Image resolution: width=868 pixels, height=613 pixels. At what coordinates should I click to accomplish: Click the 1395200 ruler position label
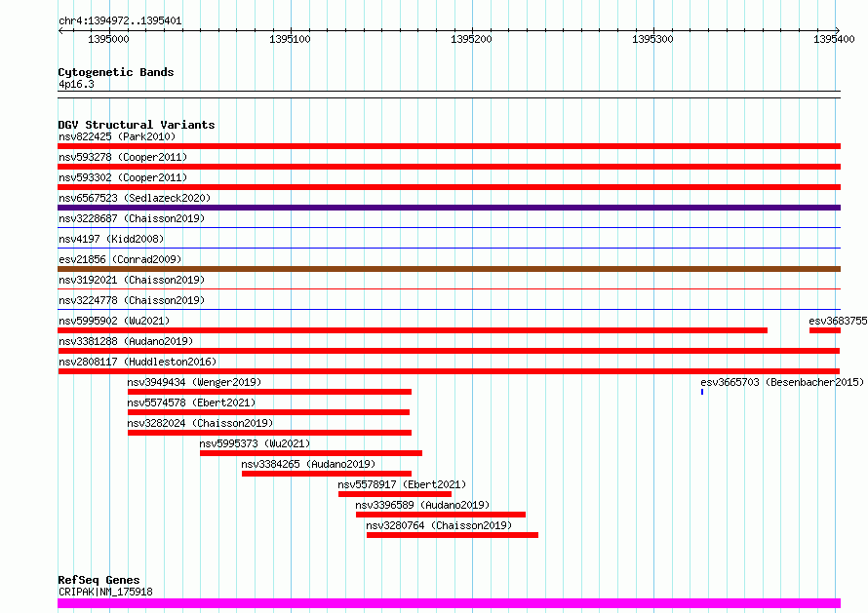tap(471, 39)
